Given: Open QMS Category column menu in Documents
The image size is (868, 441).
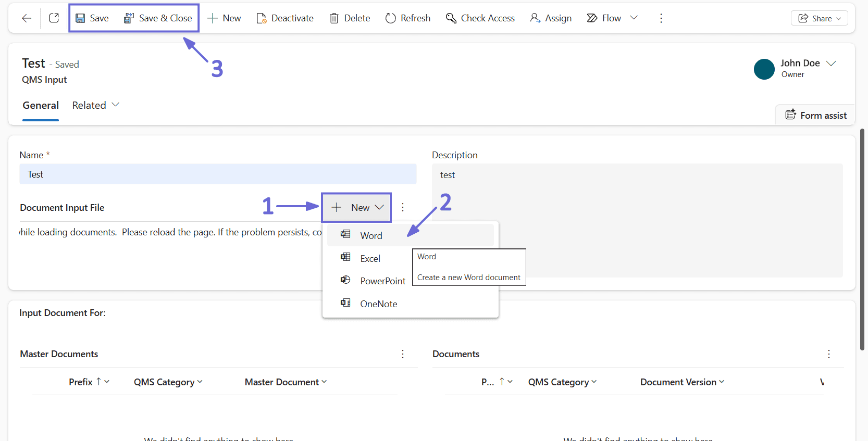Looking at the screenshot, I should 563,382.
